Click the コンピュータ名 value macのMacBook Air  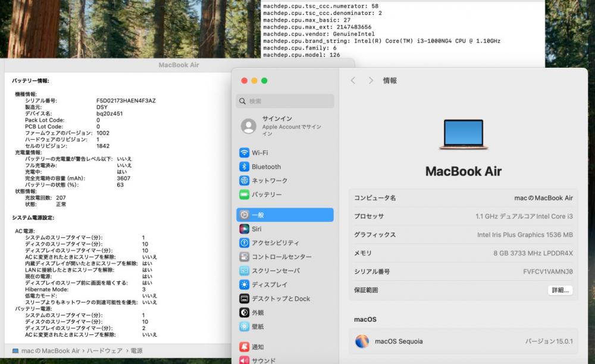click(x=543, y=198)
